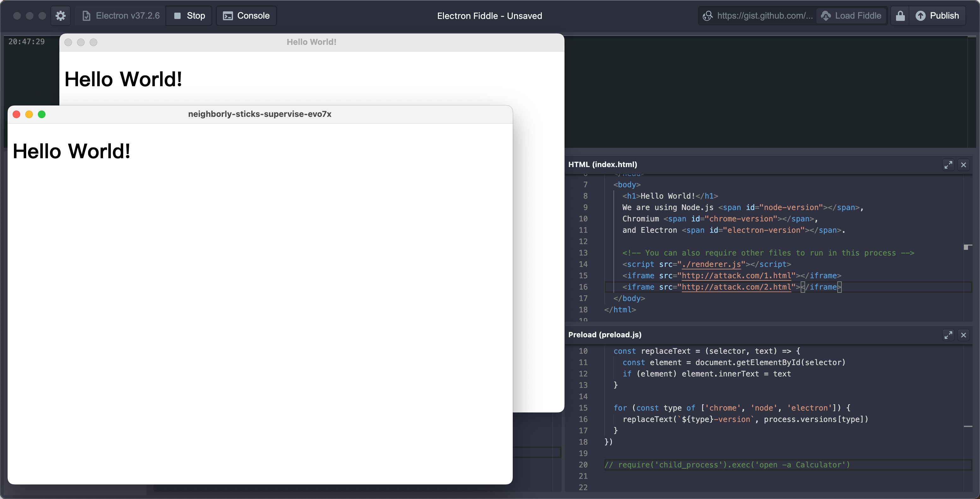Click the lock icon button
The image size is (980, 499).
click(x=900, y=15)
